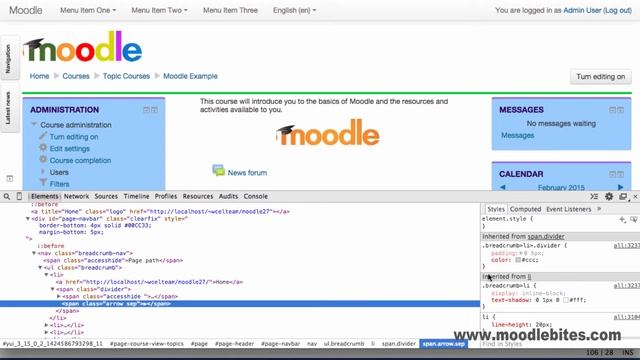Screen dimensions: 640x360
Task: Open the Menu Item Two dropdown
Action: tap(159, 10)
